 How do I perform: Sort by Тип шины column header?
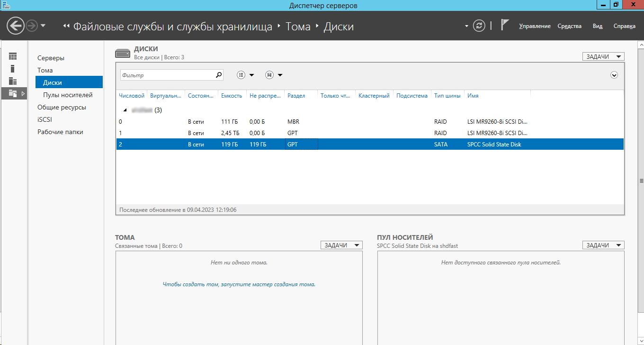pos(447,96)
